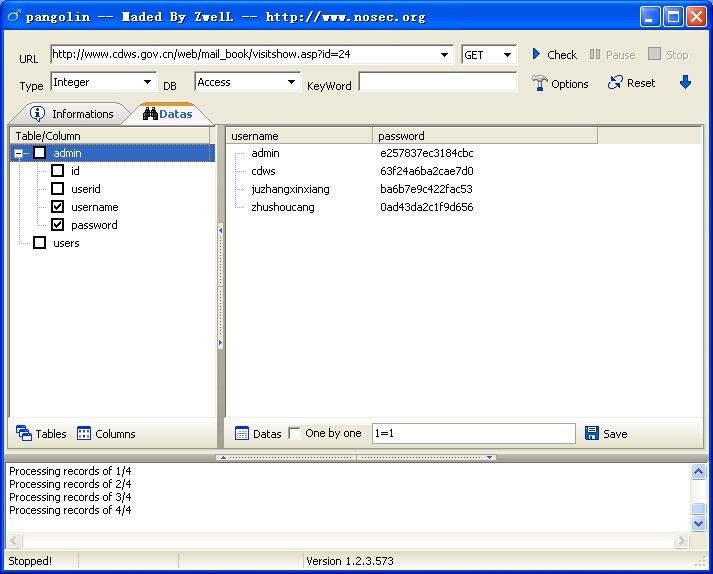Click the Version 1.2.3.573 status text
Screen dimensions: 713x574
coord(350,561)
